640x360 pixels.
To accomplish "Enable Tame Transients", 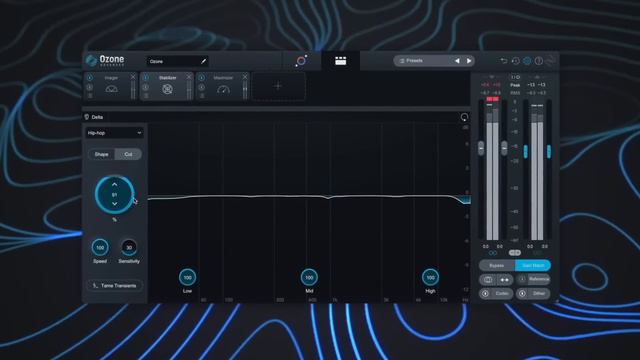I will pos(115,286).
